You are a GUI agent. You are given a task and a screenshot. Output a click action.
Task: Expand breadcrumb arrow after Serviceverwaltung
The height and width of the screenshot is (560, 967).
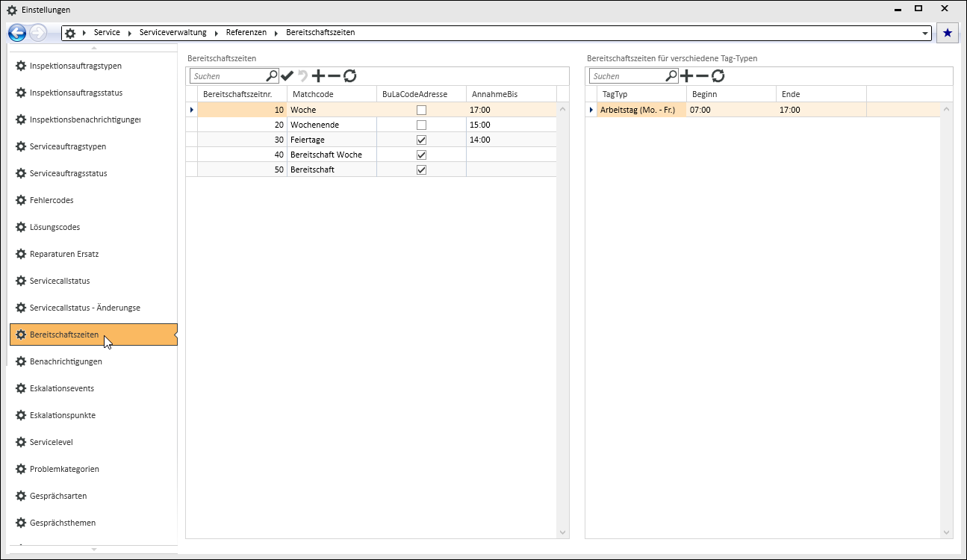[x=218, y=33]
